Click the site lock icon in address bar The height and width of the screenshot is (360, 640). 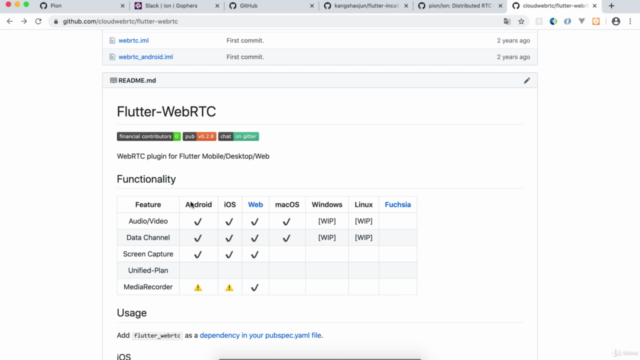pyautogui.click(x=56, y=21)
